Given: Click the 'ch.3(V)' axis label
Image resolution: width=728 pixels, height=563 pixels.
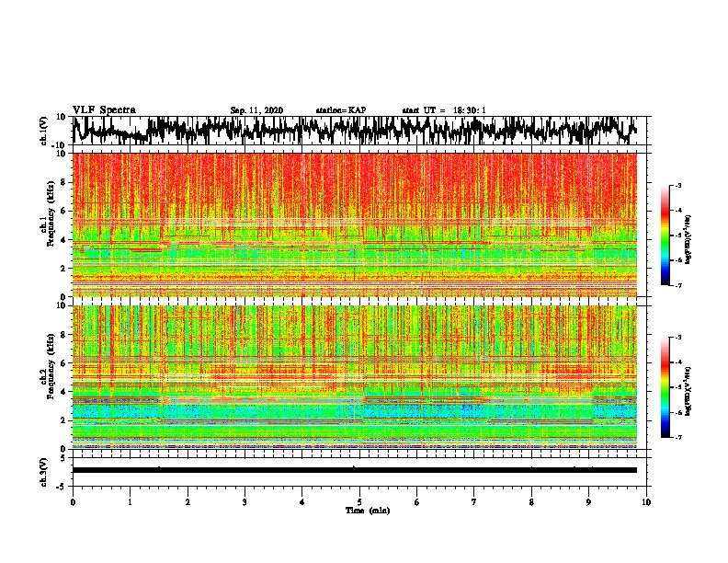Looking at the screenshot, I should pos(44,472).
